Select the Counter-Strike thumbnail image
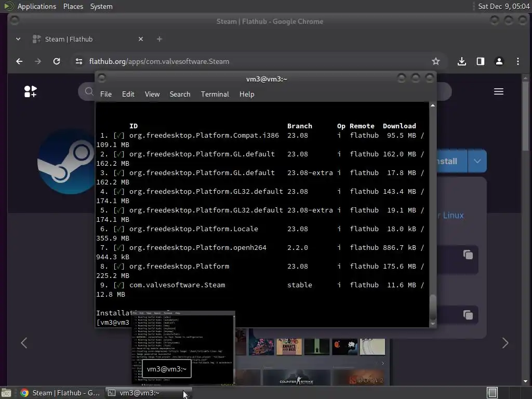Image resolution: width=532 pixels, height=399 pixels. pos(296,378)
